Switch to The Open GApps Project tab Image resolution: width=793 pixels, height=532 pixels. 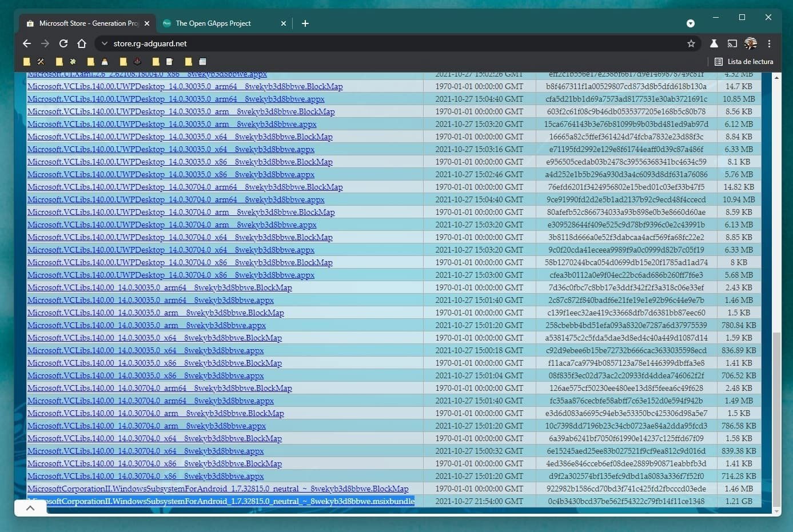point(224,23)
